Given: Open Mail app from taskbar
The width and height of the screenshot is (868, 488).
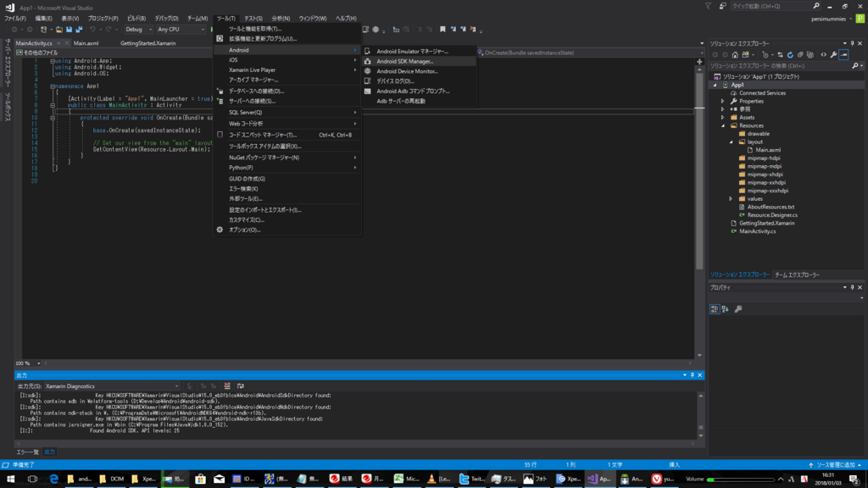Looking at the screenshot, I should click(220, 479).
